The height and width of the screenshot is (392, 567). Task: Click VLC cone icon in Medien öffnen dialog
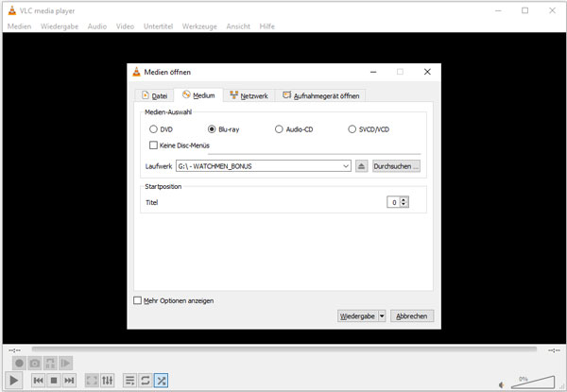(x=136, y=72)
